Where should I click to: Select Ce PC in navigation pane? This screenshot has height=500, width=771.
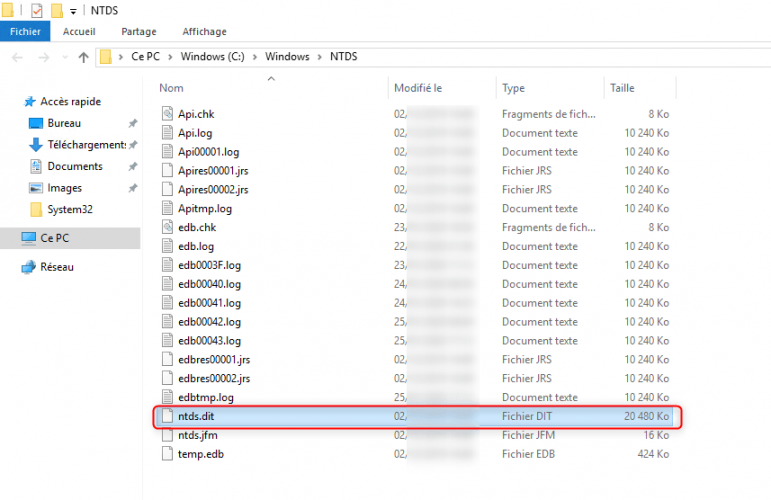(x=70, y=238)
